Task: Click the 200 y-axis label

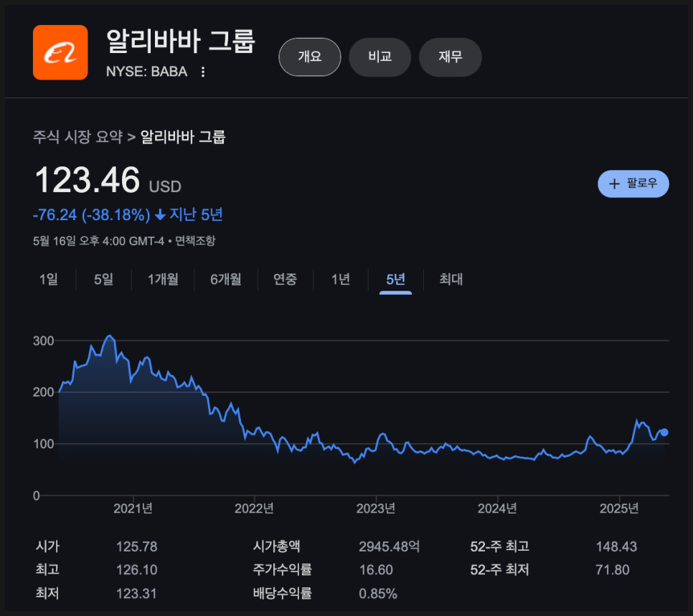Action: point(43,392)
